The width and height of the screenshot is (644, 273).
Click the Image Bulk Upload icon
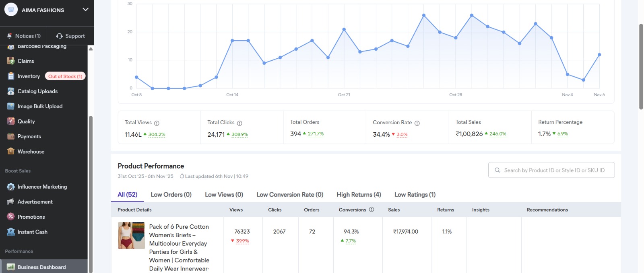click(x=11, y=106)
